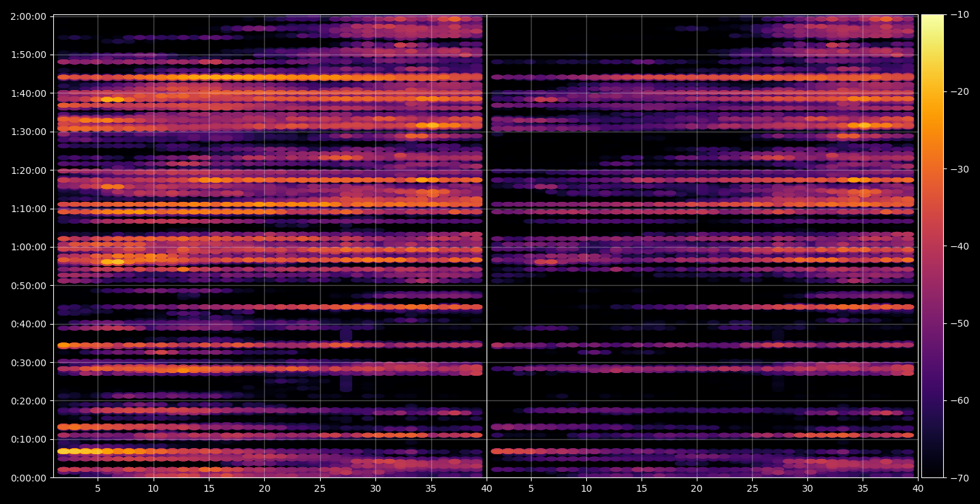Click x-axis label 5 under right heatmap
This screenshot has height=504, width=980.
531,489
